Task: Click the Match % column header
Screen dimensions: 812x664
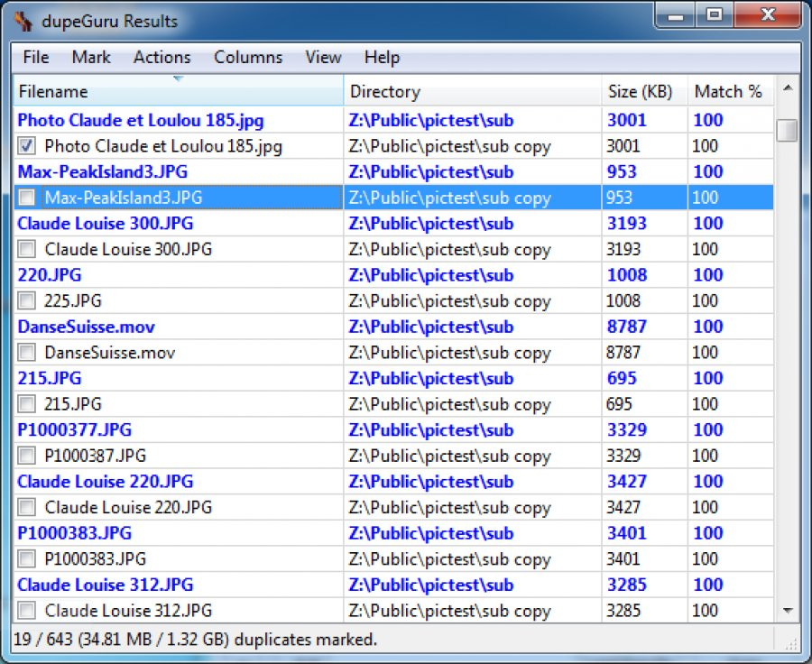Action: pos(729,92)
